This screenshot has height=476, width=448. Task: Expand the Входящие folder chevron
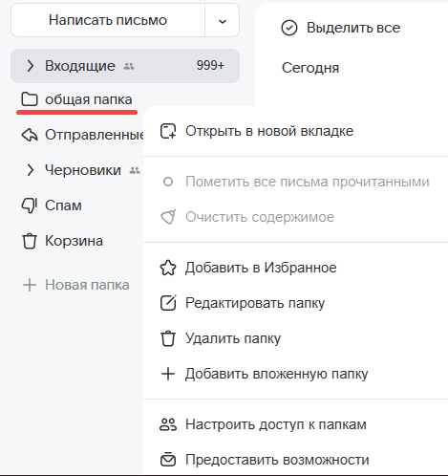point(31,66)
